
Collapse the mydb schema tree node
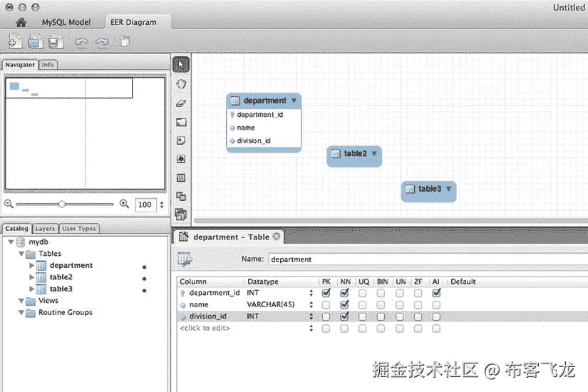[11, 242]
